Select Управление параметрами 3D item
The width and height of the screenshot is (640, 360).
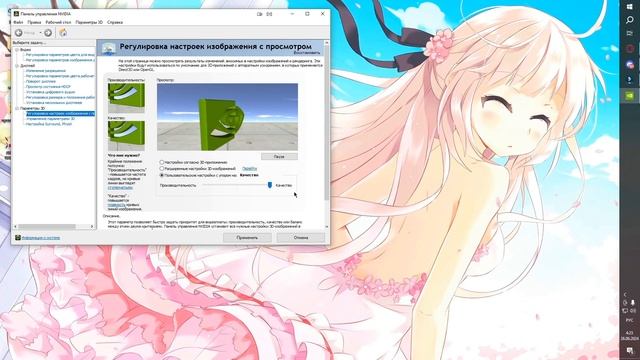click(50, 119)
